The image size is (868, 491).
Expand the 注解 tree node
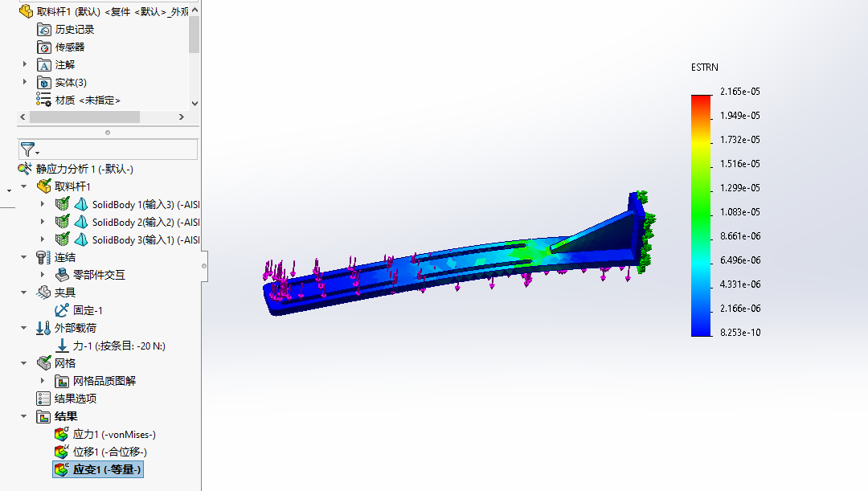[x=24, y=64]
